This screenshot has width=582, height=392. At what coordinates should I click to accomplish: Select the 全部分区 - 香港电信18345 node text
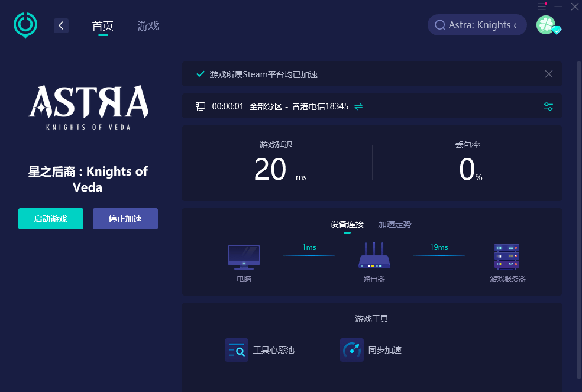[x=299, y=106]
